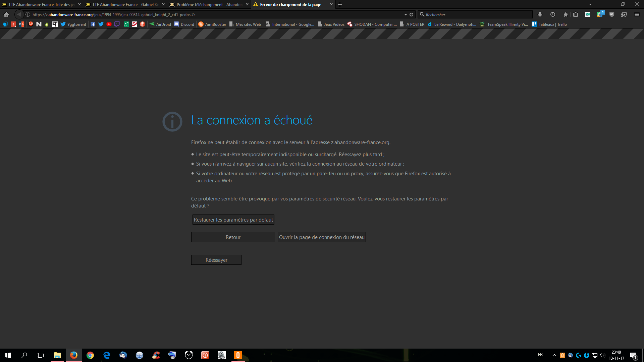The image size is (644, 362).
Task: Open the list all tabs dropdown arrow
Action: tap(590, 4)
